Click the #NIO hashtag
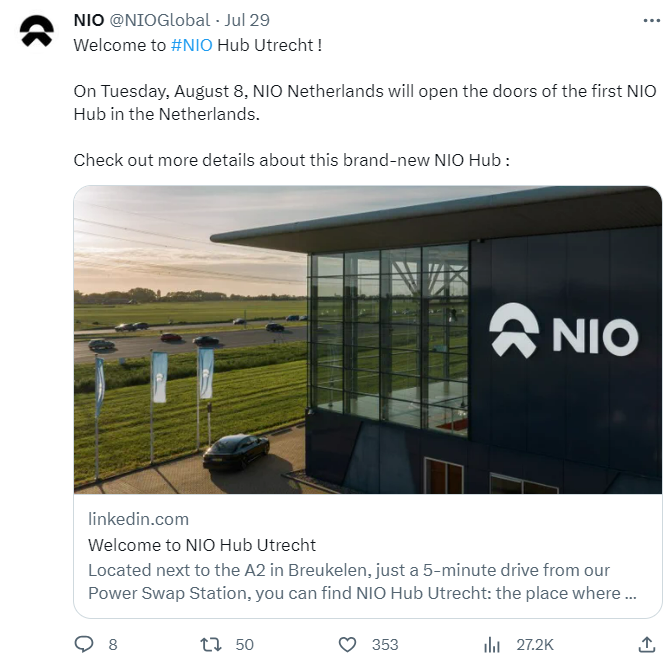Image resolution: width=672 pixels, height=656 pixels. 191,46
